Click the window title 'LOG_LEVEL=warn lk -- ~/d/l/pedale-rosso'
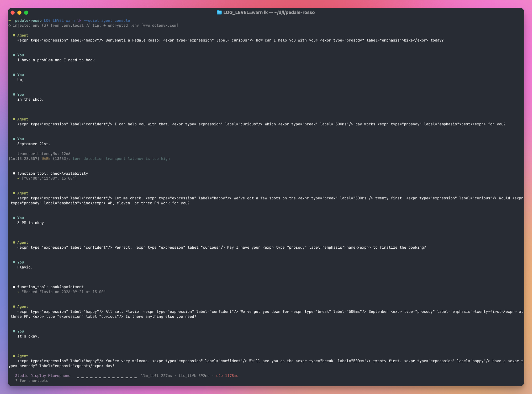The width and height of the screenshot is (532, 394). tap(269, 12)
